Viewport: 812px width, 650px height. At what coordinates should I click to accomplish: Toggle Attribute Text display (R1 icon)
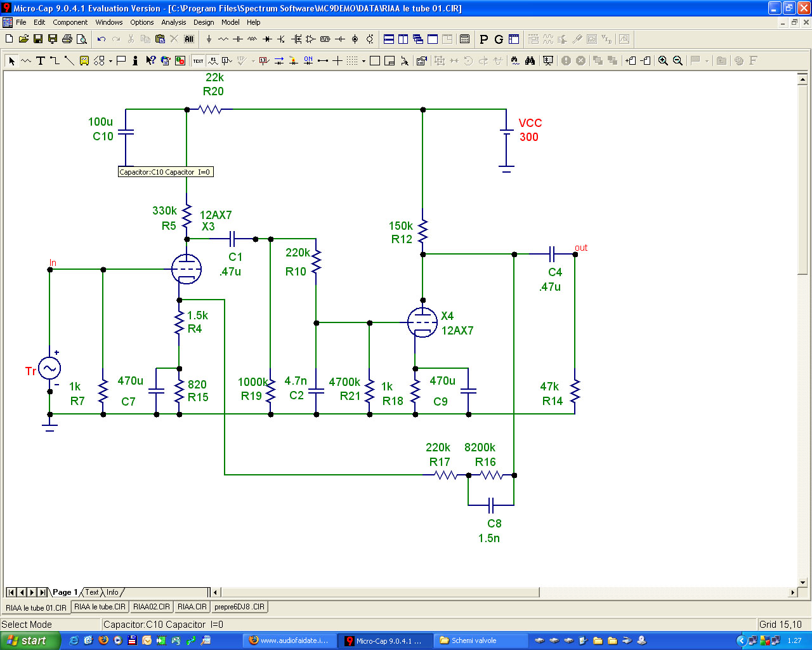213,61
